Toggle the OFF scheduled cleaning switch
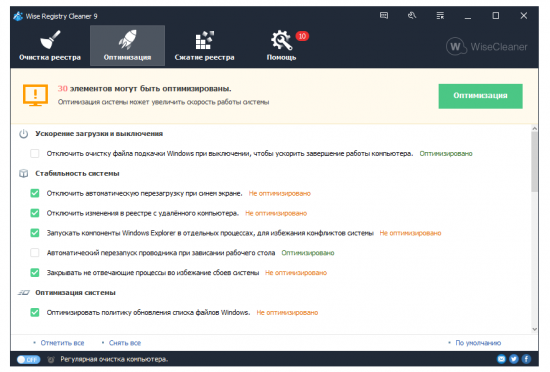The width and height of the screenshot is (550, 372). [x=28, y=359]
